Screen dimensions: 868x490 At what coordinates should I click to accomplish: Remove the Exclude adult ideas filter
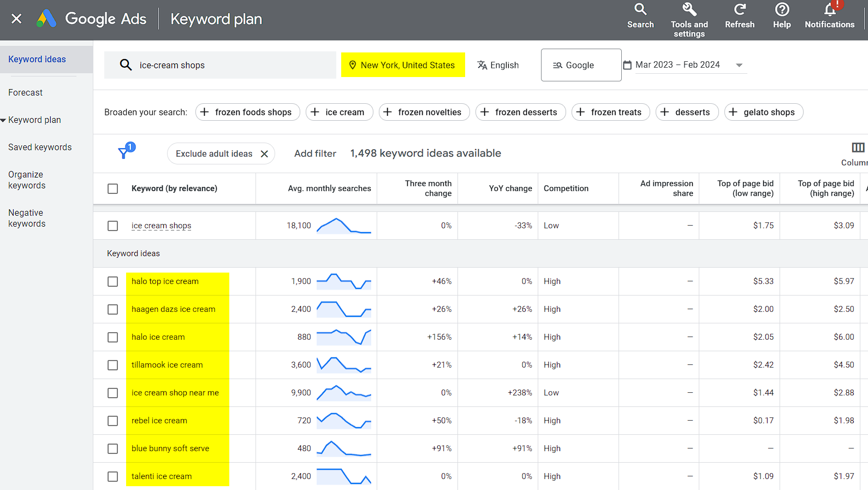point(264,154)
